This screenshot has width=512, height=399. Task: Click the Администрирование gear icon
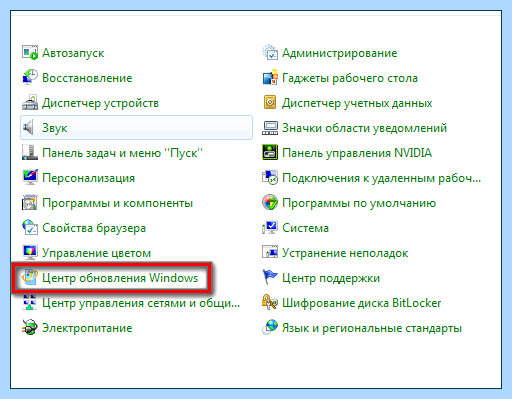270,53
